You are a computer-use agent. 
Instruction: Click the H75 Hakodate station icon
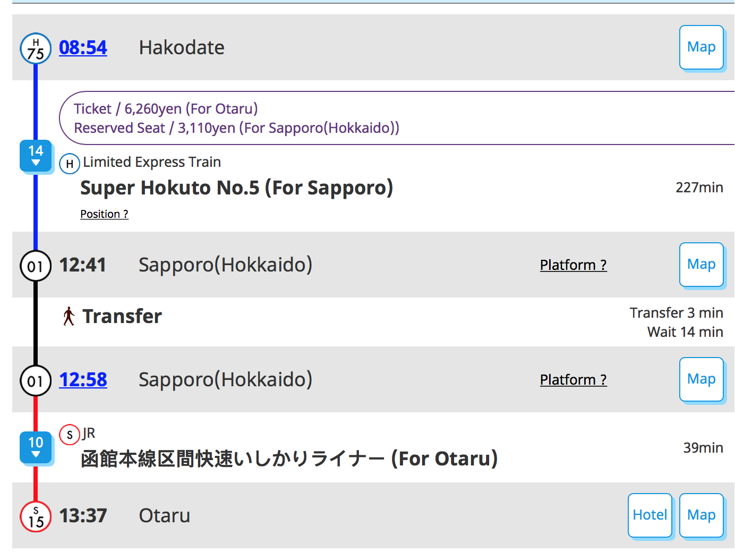[x=36, y=48]
